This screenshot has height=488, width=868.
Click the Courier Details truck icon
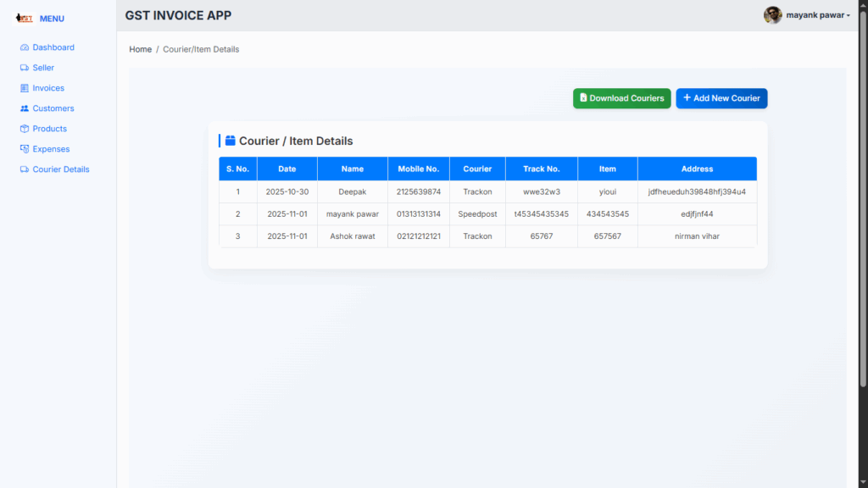point(25,169)
